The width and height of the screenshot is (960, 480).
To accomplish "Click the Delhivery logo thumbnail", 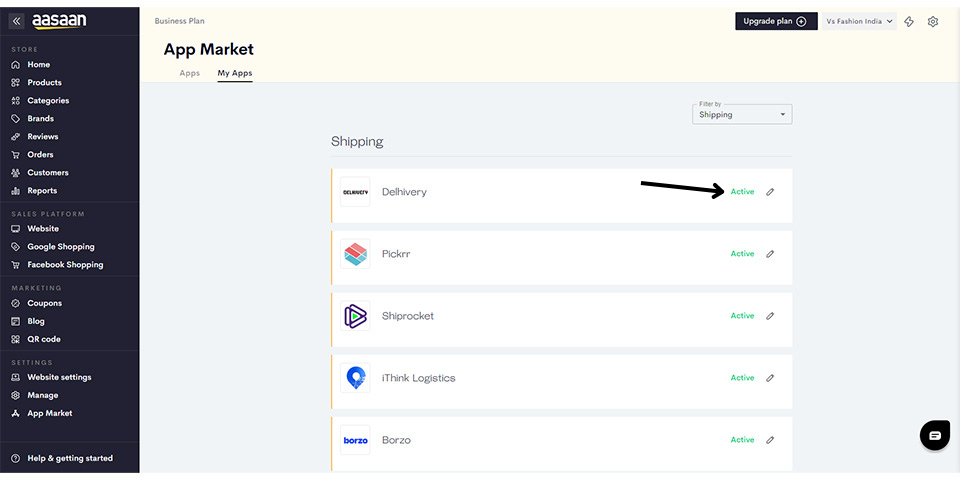I will 355,192.
